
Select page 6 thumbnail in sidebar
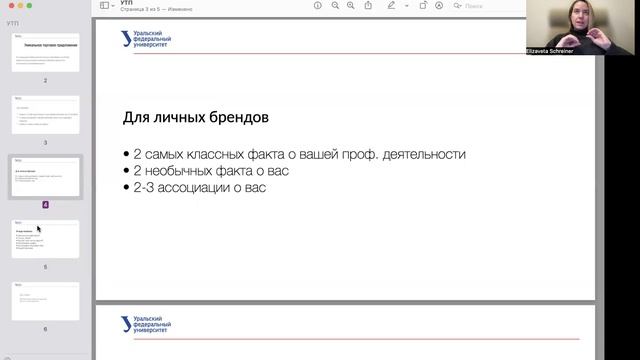click(45, 301)
